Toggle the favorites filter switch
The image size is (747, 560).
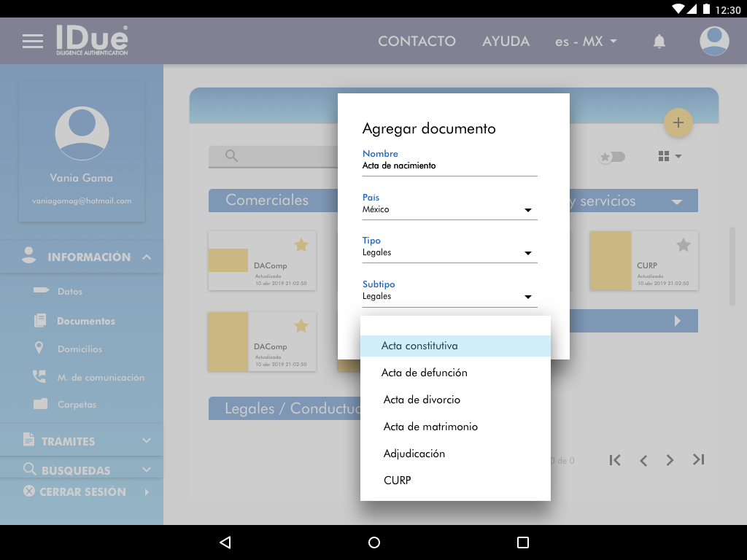pos(611,157)
